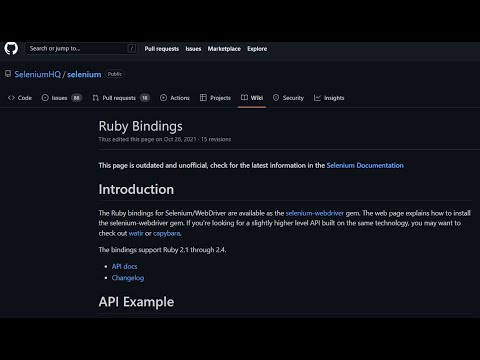Click the Ruby Bindings page title
Viewport: 480px width, 360px height.
pos(140,126)
